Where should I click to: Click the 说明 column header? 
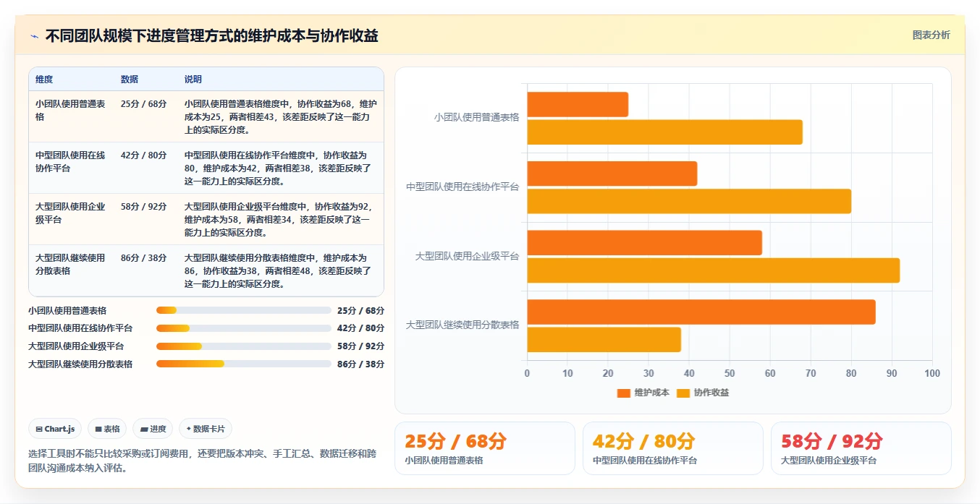(x=193, y=80)
